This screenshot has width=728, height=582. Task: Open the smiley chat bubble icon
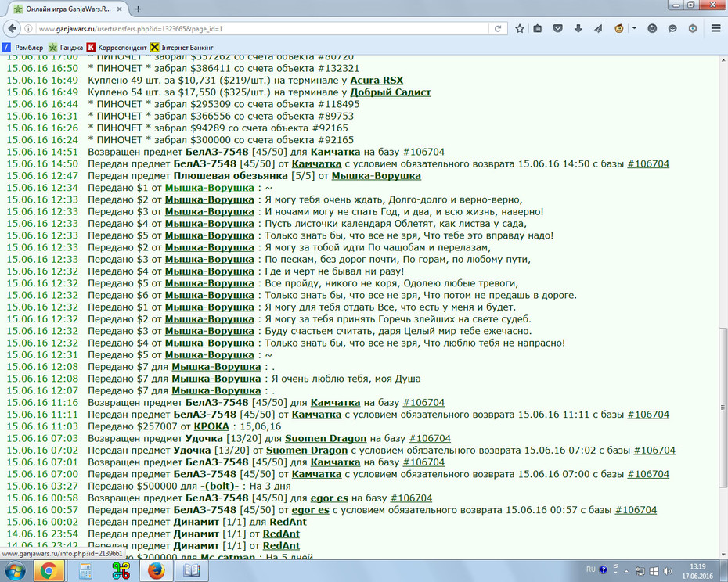click(x=672, y=29)
